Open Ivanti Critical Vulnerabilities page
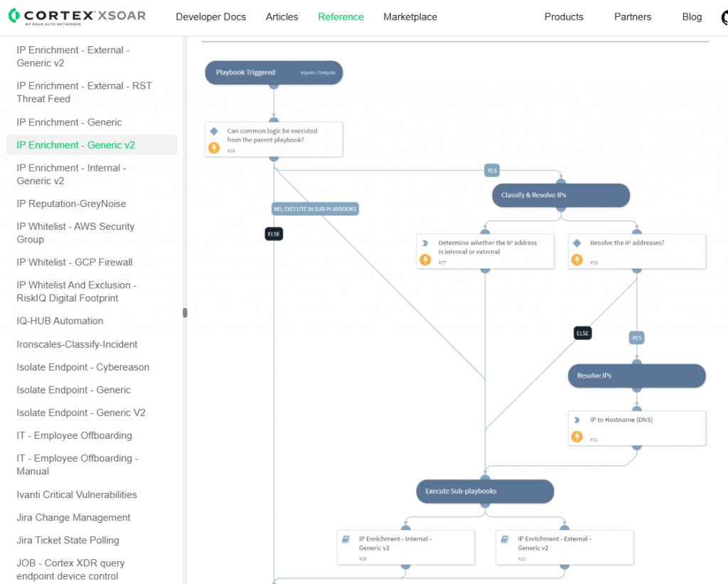The width and height of the screenshot is (728, 584). click(x=77, y=494)
